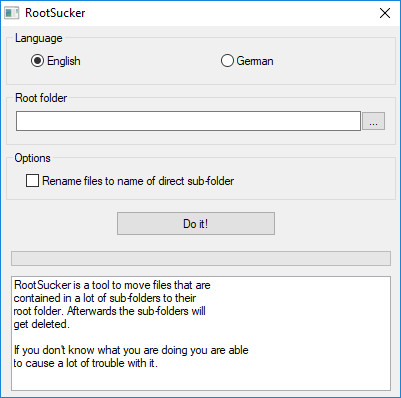Image resolution: width=401 pixels, height=398 pixels.
Task: Close the RootSucker window
Action: click(x=385, y=13)
